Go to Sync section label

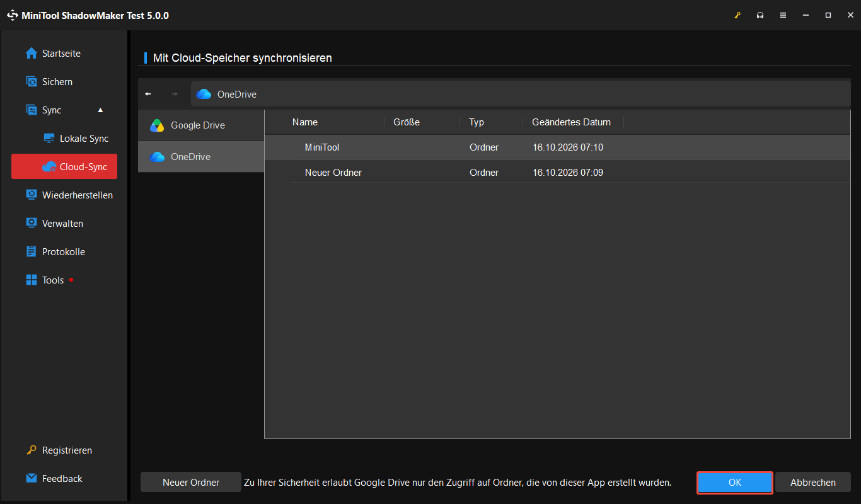(52, 110)
